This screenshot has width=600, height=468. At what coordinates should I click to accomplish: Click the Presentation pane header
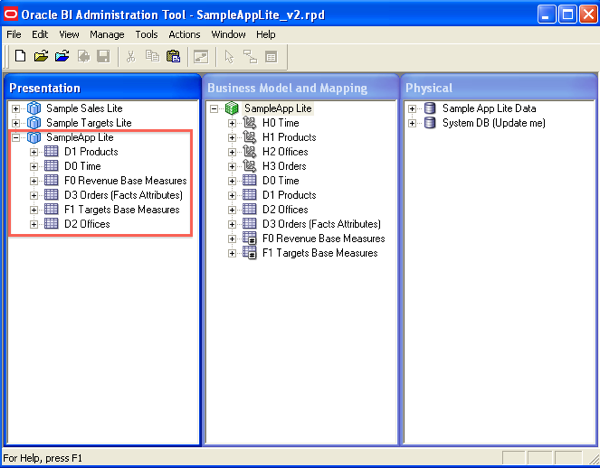click(103, 88)
